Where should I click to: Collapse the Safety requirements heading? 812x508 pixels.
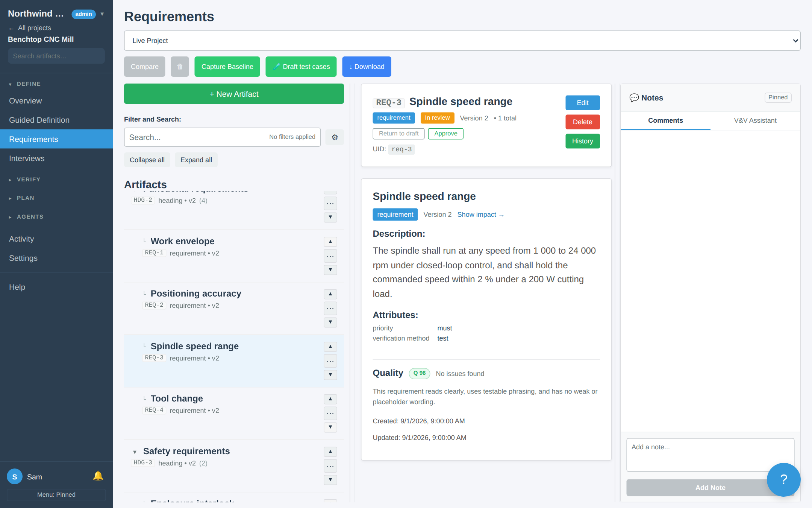point(135,452)
